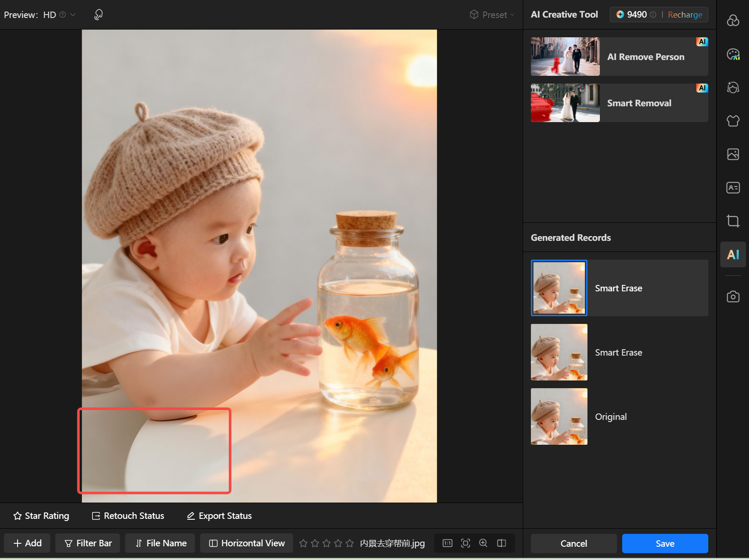Click the blue Save button

click(x=665, y=543)
